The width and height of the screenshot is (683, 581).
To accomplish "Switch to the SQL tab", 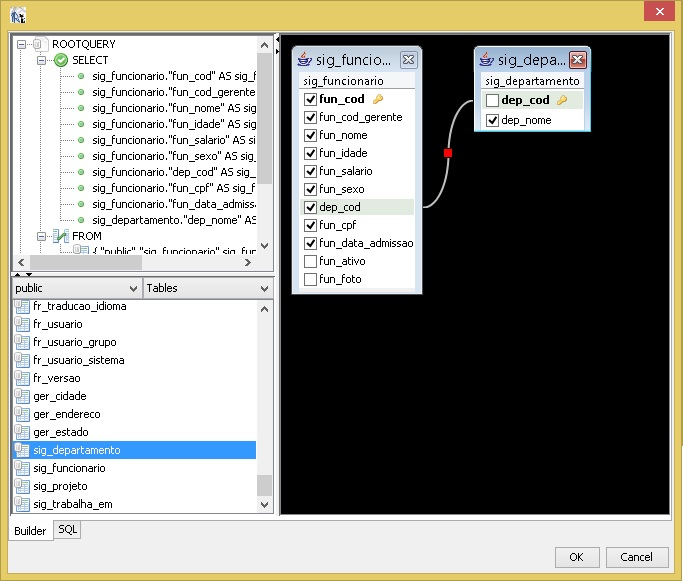I will click(67, 530).
